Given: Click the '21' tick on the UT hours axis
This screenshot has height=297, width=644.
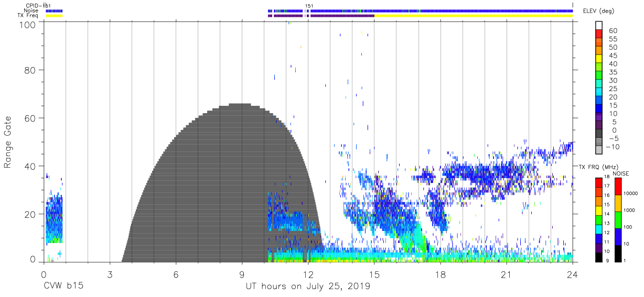Looking at the screenshot, I should tap(507, 274).
